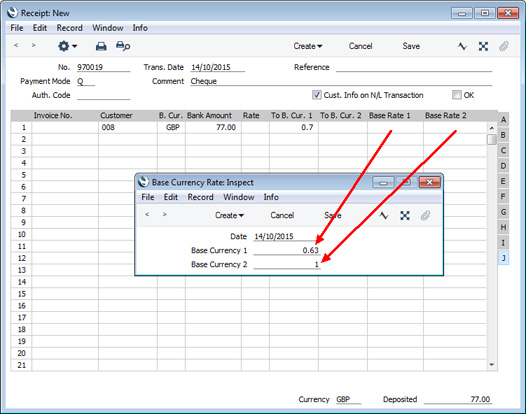Expand the Create dropdown in Base Currency Rate window
Screen dimensions: 526x414
point(229,215)
